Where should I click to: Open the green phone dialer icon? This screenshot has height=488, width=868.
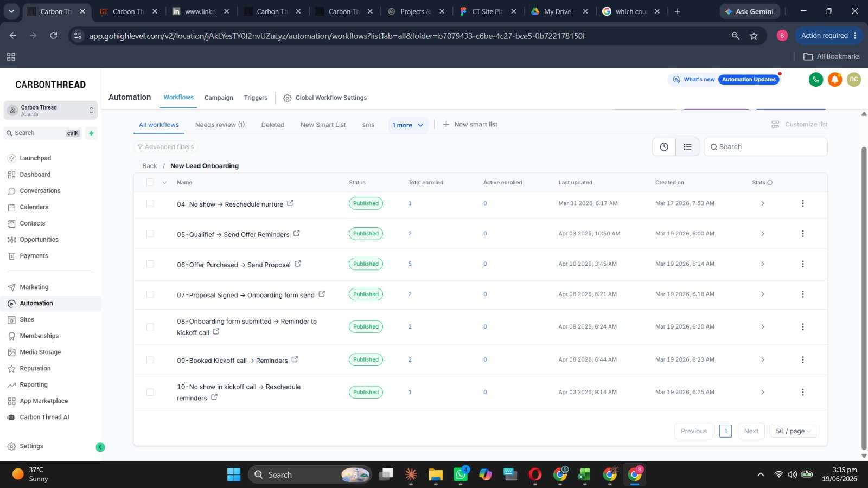(815, 80)
